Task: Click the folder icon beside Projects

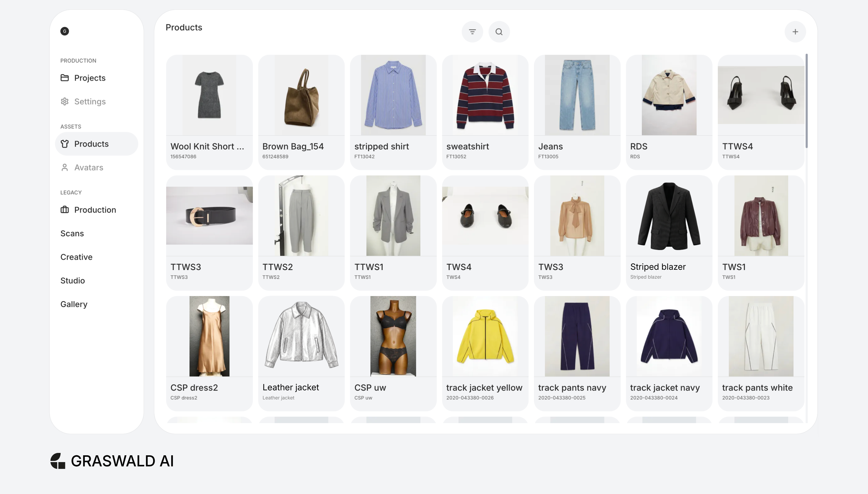Action: [64, 78]
